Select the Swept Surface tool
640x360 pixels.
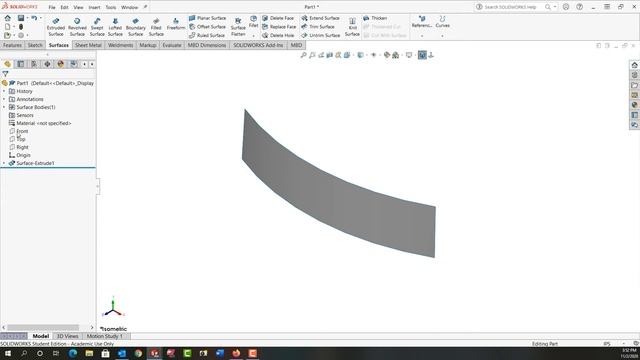(x=97, y=27)
